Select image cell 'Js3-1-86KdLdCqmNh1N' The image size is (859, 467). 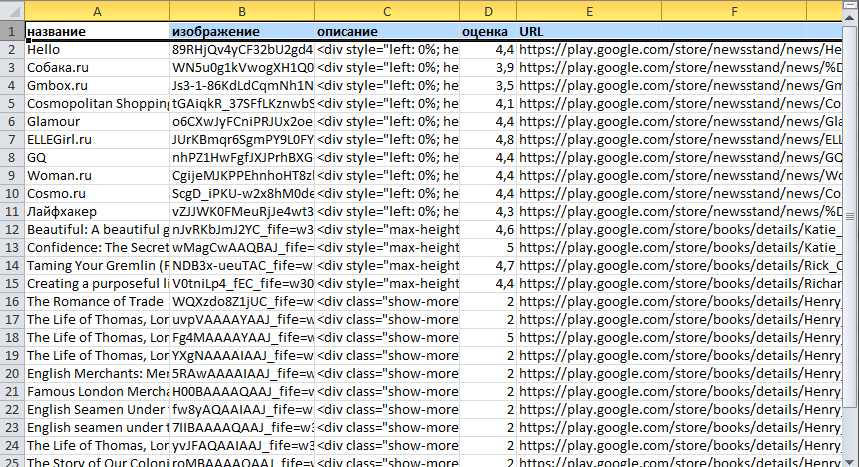coord(242,86)
